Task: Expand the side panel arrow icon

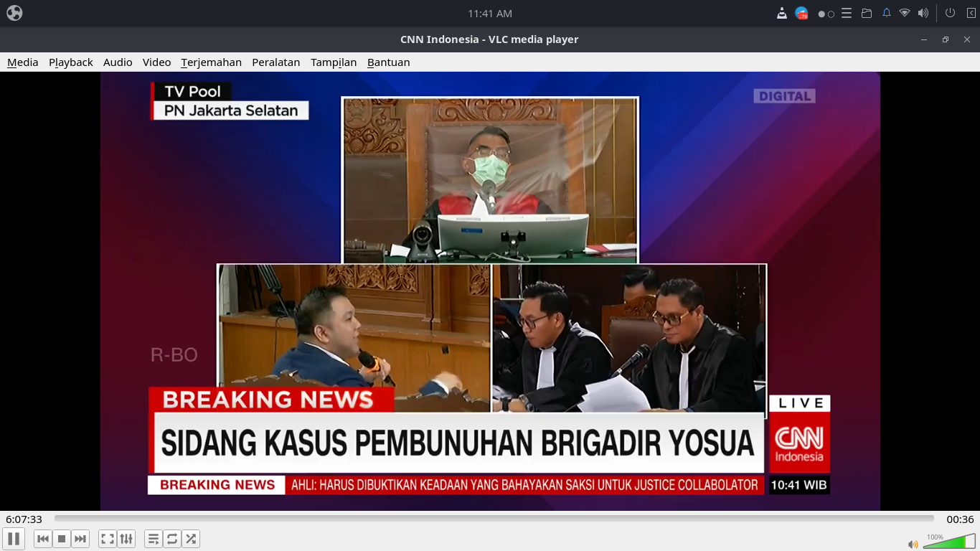Action: tap(971, 13)
